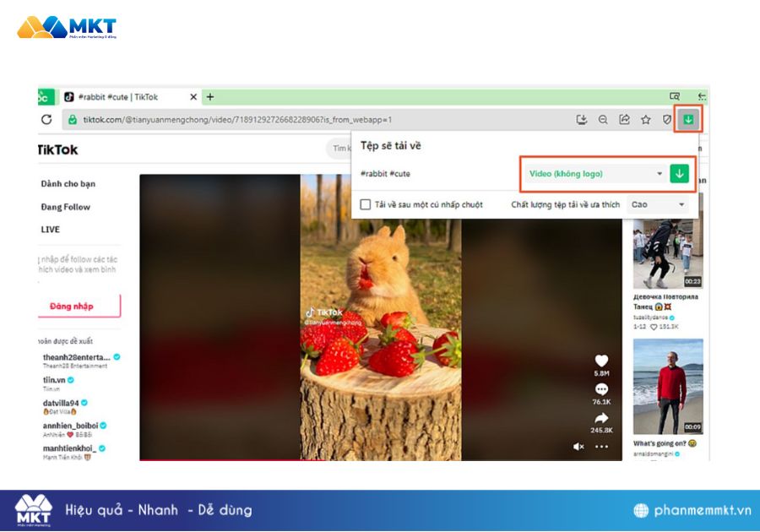The image size is (760, 532).
Task: Bookmark the page with the star icon
Action: click(646, 120)
